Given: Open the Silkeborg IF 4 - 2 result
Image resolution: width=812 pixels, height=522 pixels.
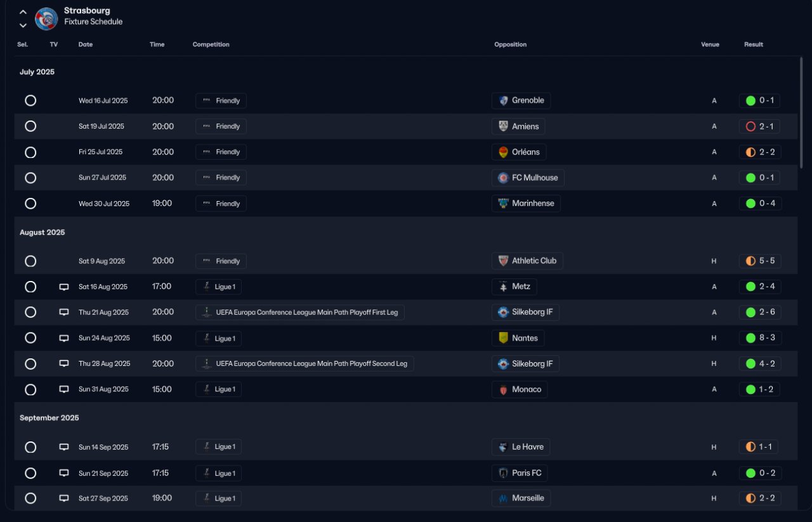Looking at the screenshot, I should pyautogui.click(x=761, y=364).
